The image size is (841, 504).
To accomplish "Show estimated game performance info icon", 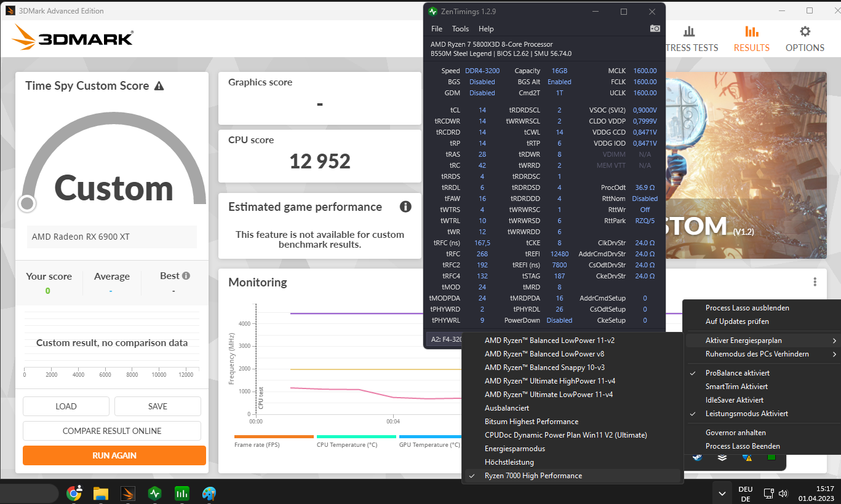I will click(x=405, y=207).
